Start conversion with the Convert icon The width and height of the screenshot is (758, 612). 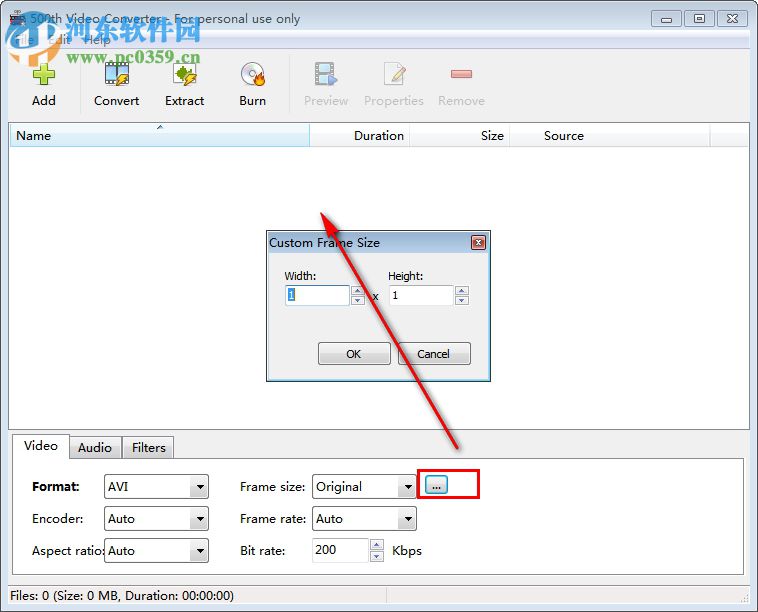pos(117,85)
